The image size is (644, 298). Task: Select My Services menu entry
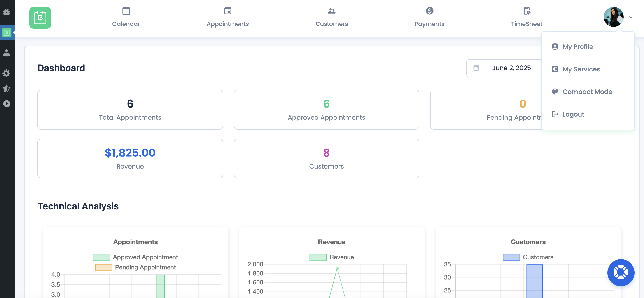(581, 69)
